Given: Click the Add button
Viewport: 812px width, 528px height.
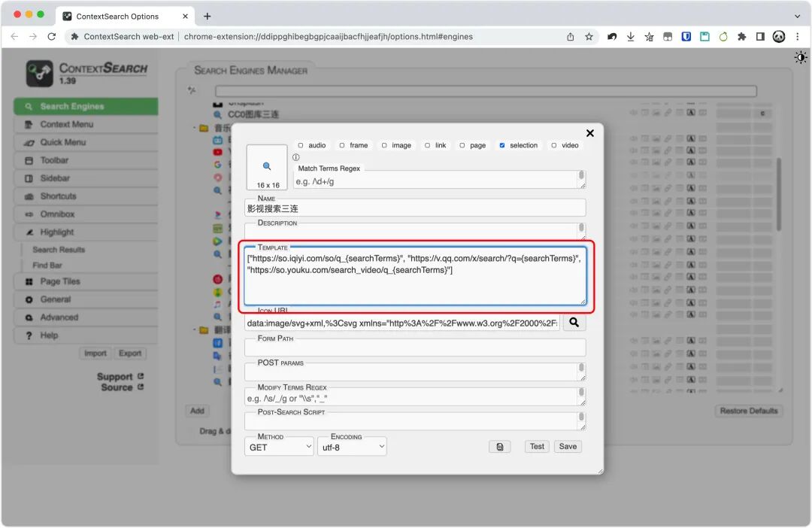Looking at the screenshot, I should coord(197,411).
